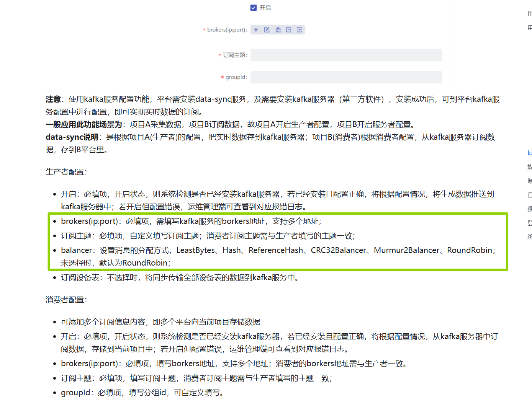Click the fourth brokers icon with right arrow
Screen dimensions: 532x406
tap(289, 30)
